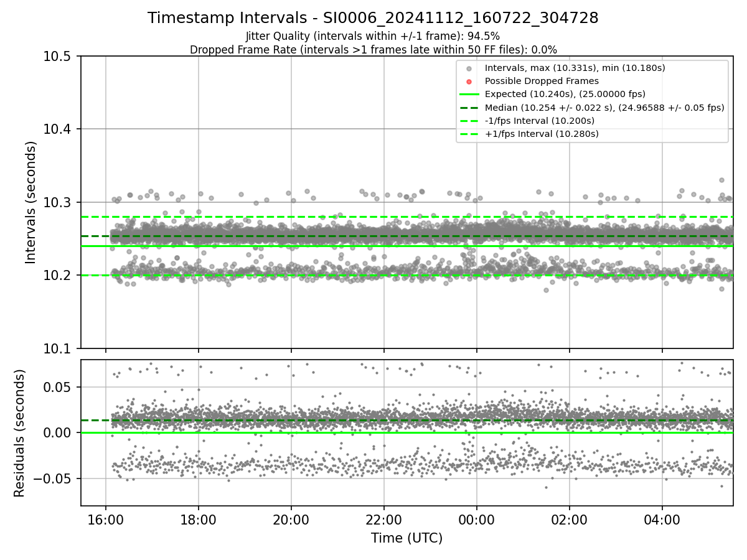The height and width of the screenshot is (560, 747).
Task: Click legend entry "+1/fps Interval (10.280s)"
Action: click(x=542, y=133)
